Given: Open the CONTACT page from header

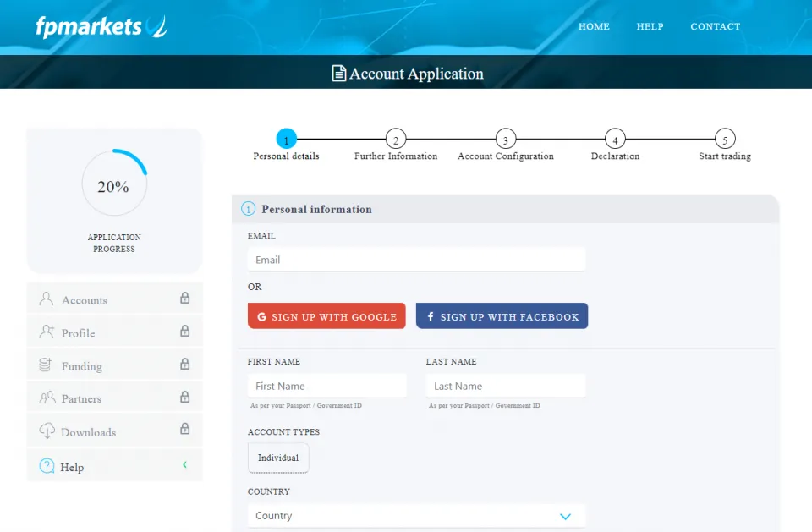Looking at the screenshot, I should tap(715, 27).
